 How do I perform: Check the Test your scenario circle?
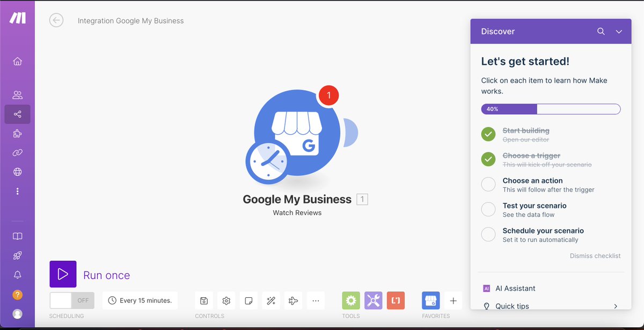click(488, 209)
